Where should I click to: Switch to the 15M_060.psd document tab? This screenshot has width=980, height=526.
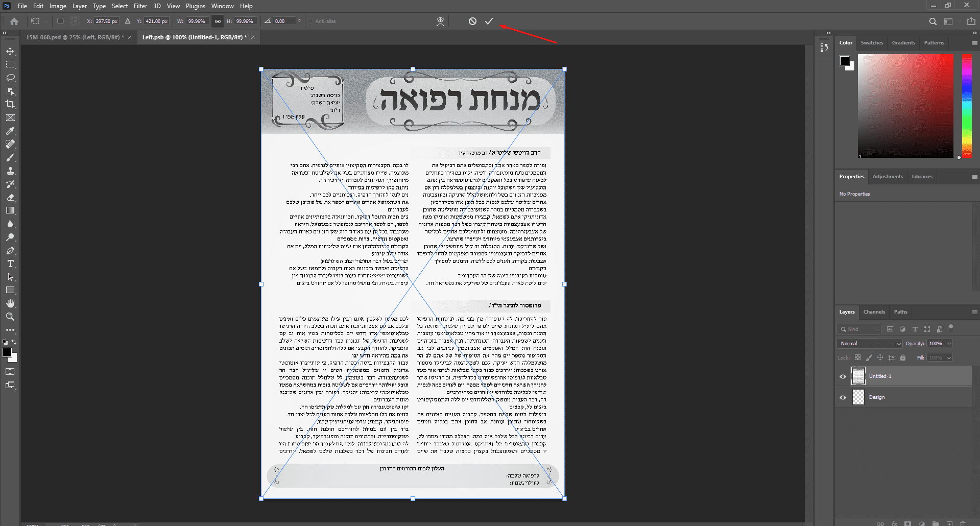click(x=75, y=37)
